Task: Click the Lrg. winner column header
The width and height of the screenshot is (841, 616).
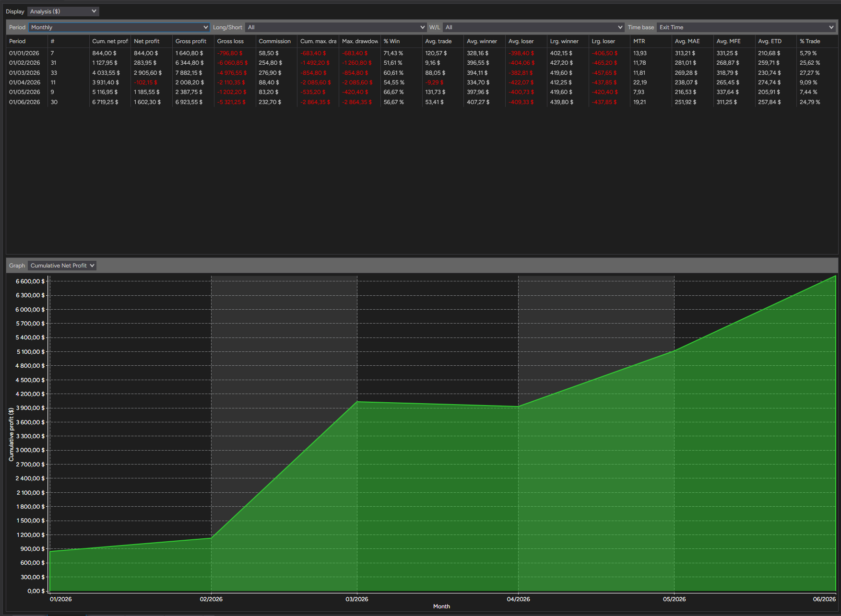Action: click(x=568, y=41)
